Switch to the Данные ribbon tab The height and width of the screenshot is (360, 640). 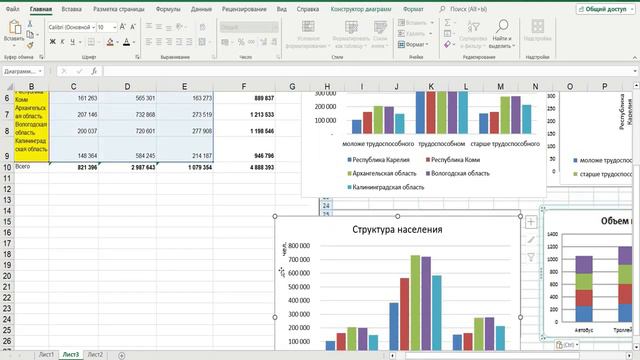(x=201, y=9)
